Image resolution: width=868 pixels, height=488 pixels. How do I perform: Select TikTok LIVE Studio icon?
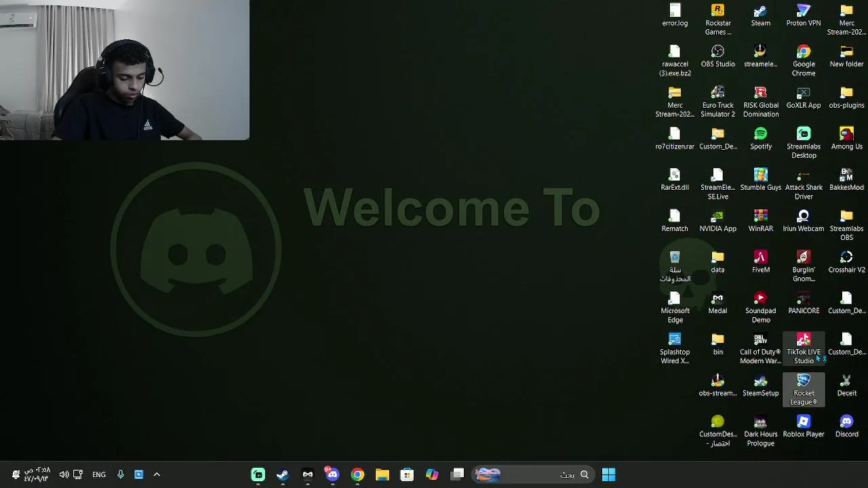(x=804, y=348)
